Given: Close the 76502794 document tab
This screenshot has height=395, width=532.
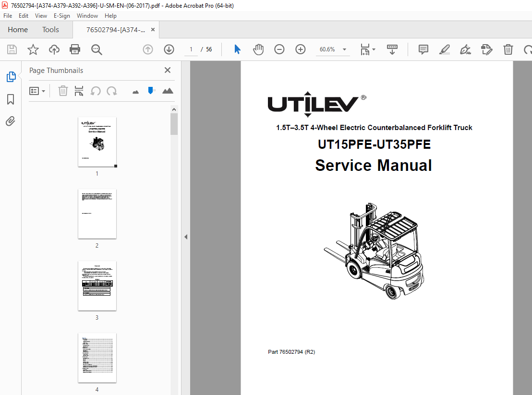Looking at the screenshot, I should tap(153, 30).
